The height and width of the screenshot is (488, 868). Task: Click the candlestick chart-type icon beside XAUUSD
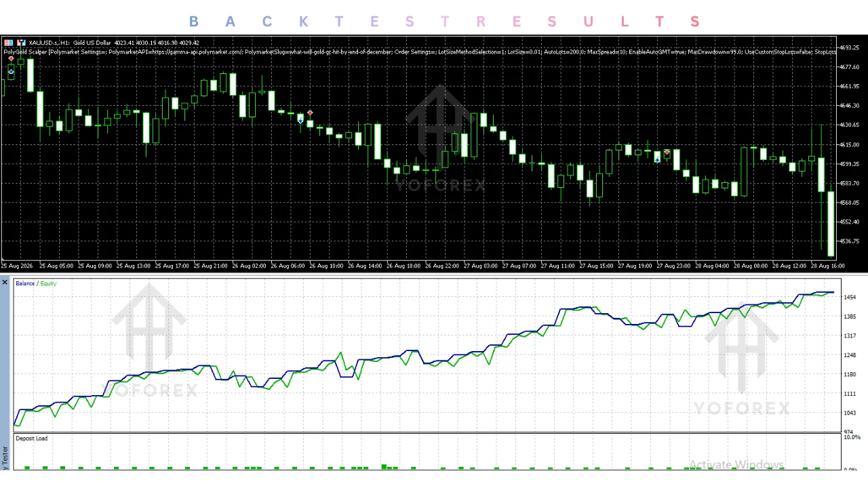[x=22, y=43]
